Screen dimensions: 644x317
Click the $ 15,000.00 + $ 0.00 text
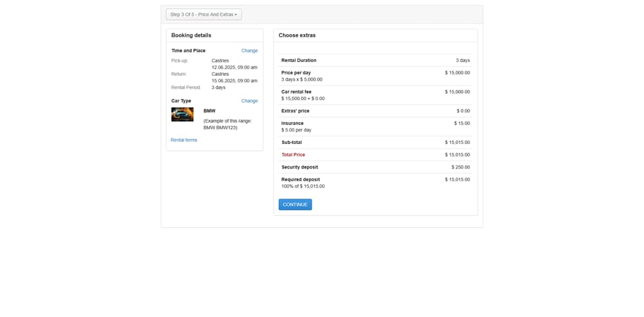[303, 98]
